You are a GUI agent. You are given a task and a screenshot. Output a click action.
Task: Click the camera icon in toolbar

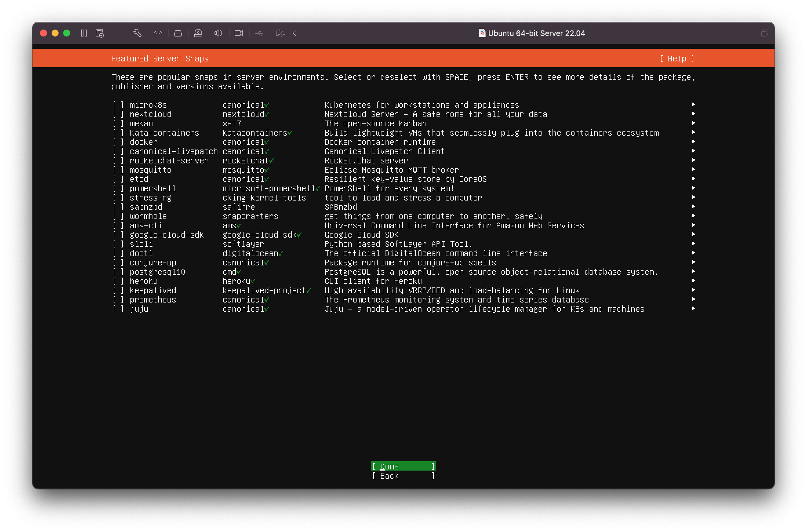(239, 33)
